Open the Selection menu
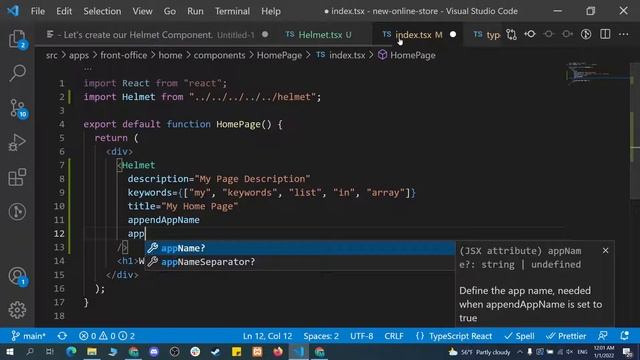 102,11
